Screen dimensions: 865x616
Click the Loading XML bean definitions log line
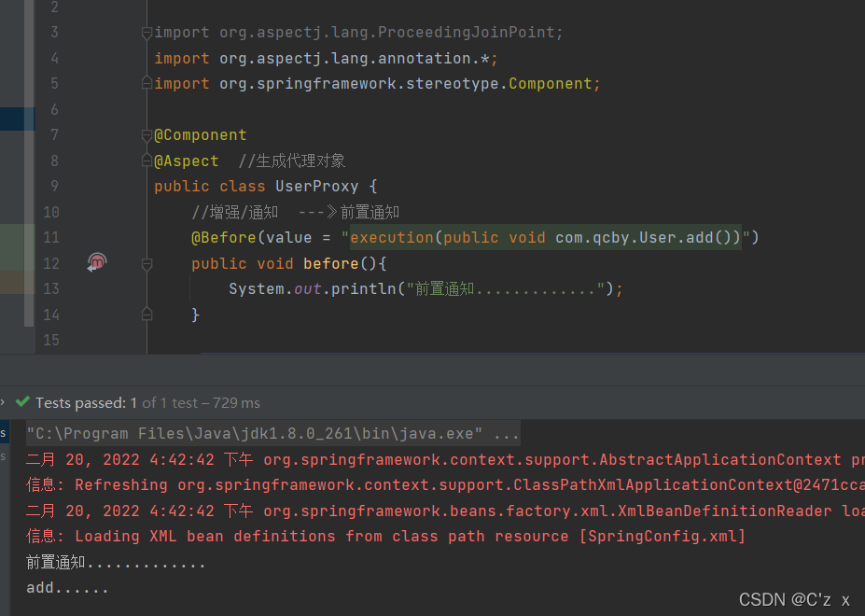pos(385,537)
